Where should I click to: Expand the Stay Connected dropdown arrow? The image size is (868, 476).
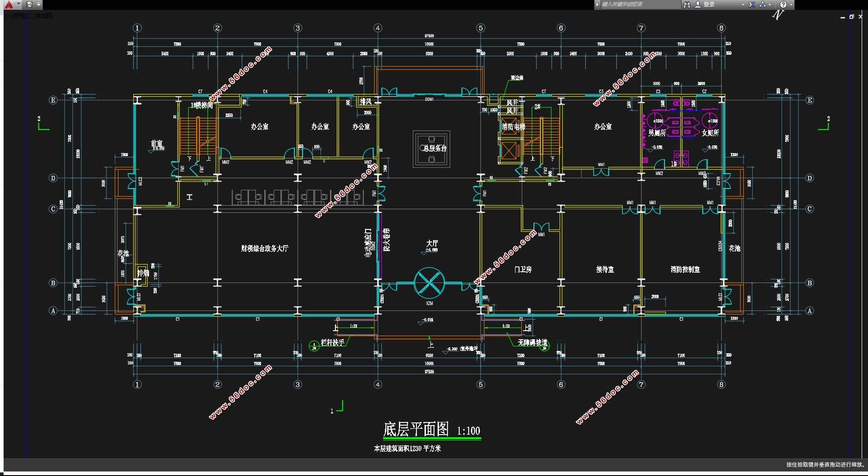[770, 4]
